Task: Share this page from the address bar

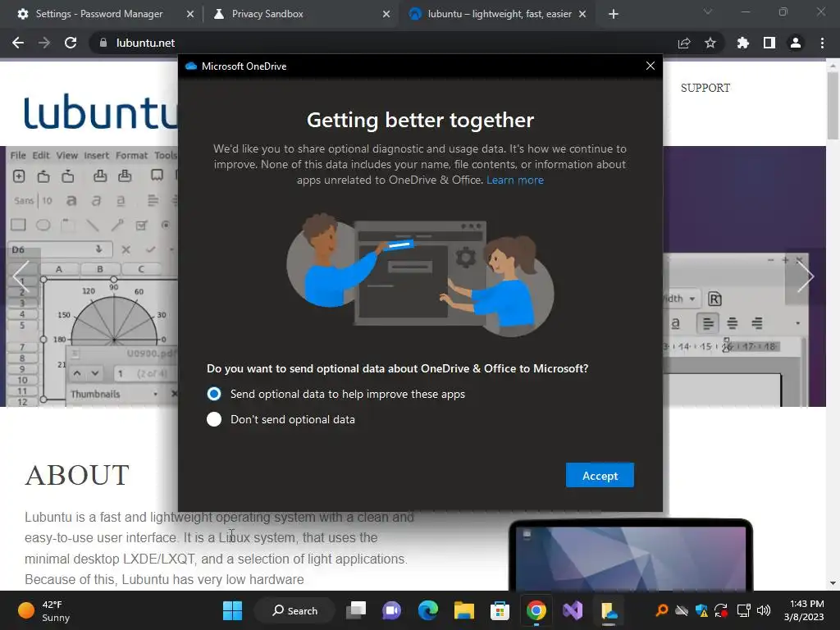Action: 684,43
